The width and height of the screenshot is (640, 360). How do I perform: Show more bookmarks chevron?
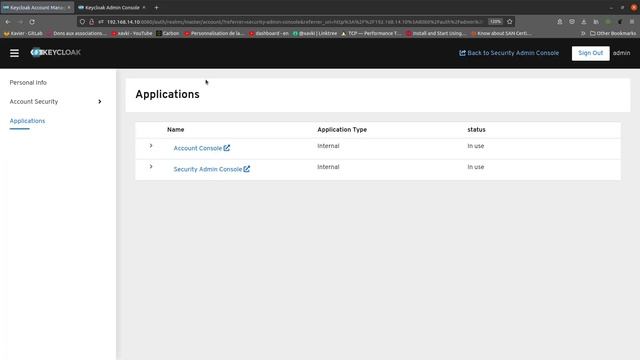(583, 33)
